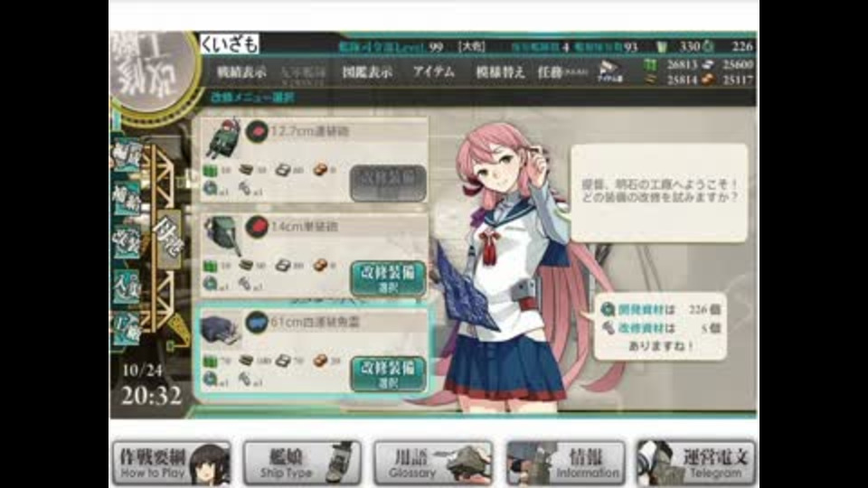Select the 14cm single gun equipment icon
This screenshot has height=488, width=868.
point(223,235)
